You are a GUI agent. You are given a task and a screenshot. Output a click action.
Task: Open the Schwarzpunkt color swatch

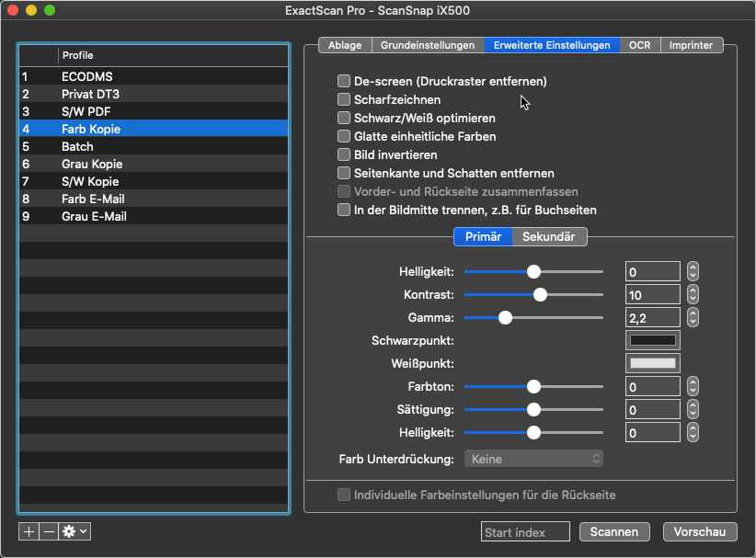tap(652, 340)
